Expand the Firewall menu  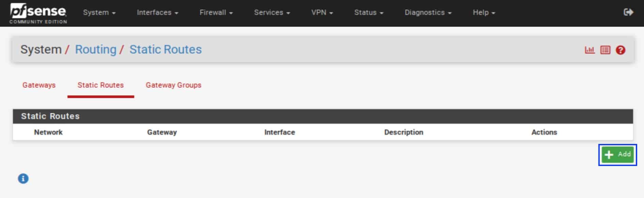point(216,13)
